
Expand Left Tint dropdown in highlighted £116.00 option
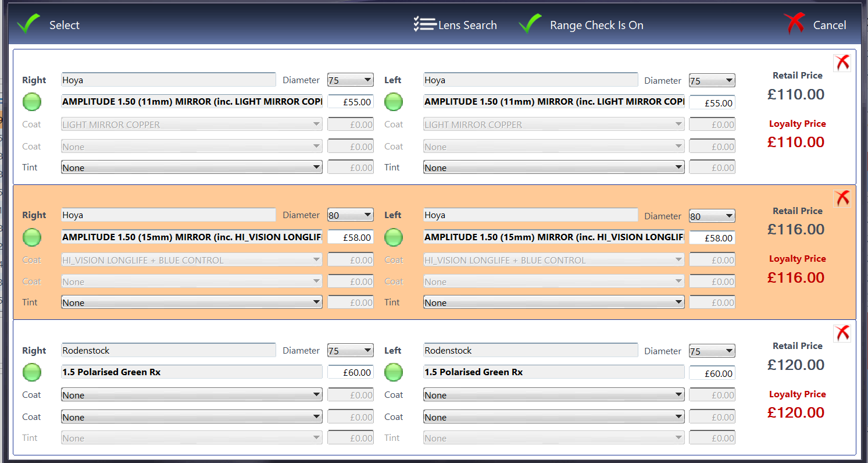pos(553,302)
